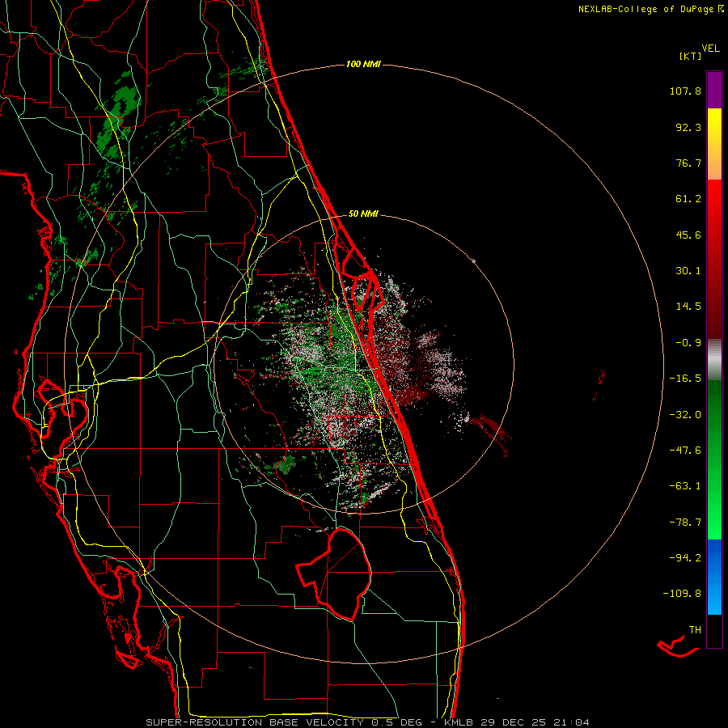Click the blue segment of velocity color bar

click(x=714, y=577)
